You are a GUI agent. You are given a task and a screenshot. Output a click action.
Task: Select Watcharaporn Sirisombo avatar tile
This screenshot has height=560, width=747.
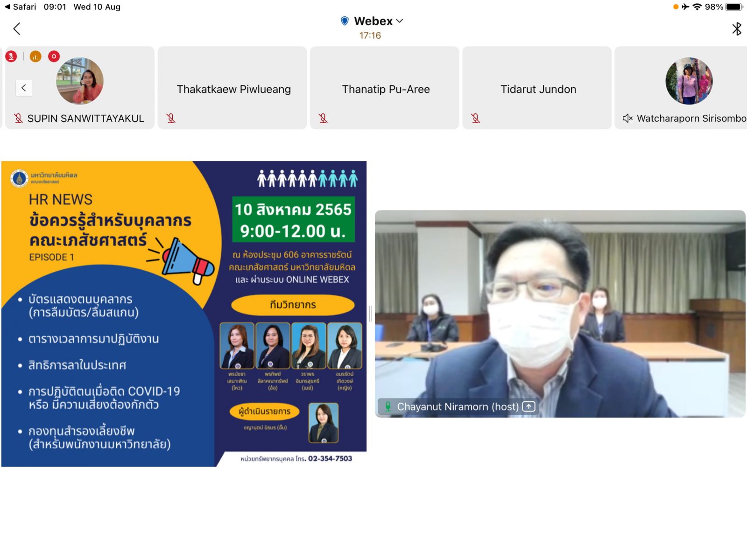(x=681, y=88)
